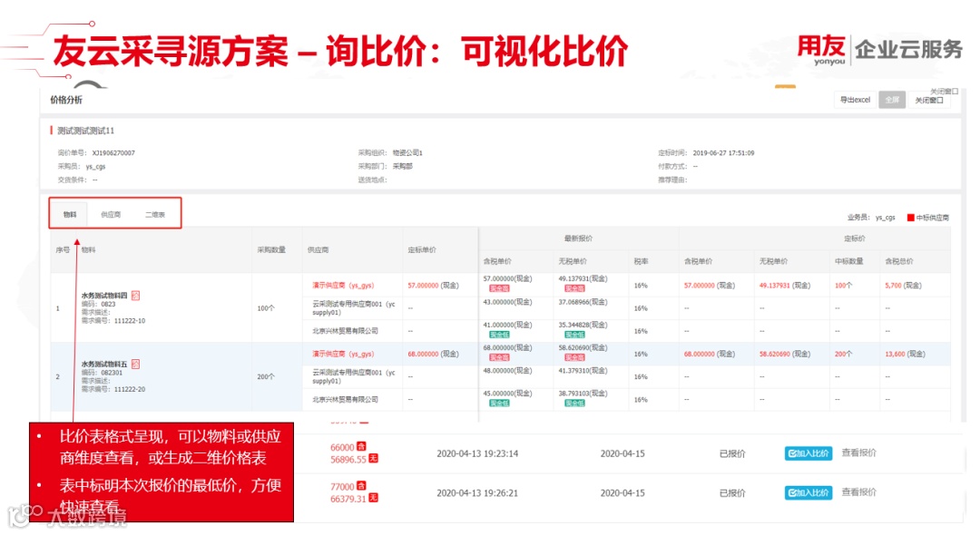This screenshot has width=980, height=535.
Task: Click the red 中标供应商 legend square
Action: [911, 218]
